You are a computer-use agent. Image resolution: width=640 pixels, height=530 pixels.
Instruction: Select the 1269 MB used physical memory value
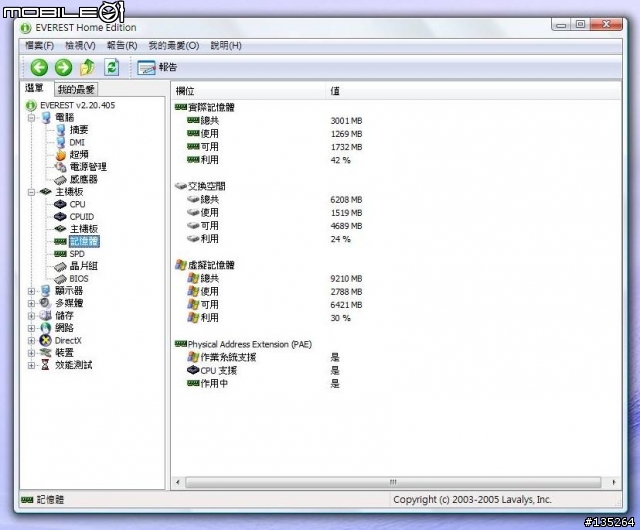coord(346,134)
